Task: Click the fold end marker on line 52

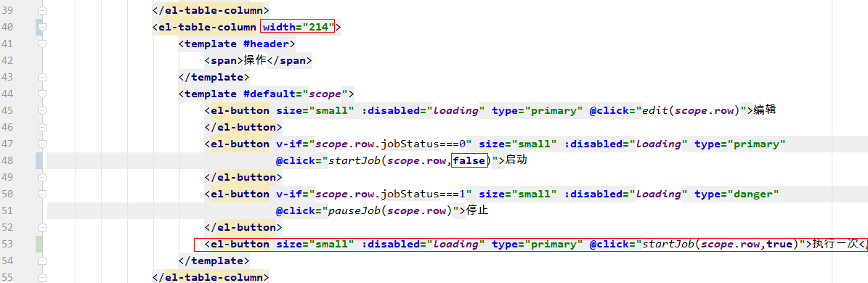Action: pos(43,227)
